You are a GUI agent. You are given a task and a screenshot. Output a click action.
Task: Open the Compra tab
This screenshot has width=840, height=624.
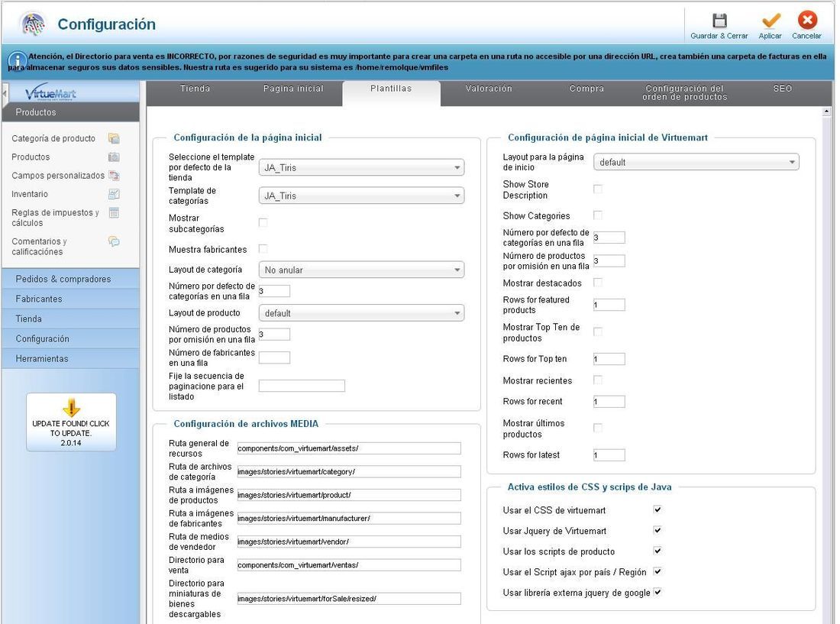pos(586,89)
